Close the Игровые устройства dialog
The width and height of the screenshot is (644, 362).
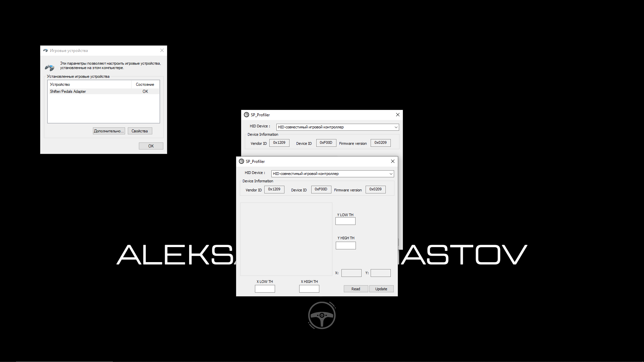tap(162, 50)
